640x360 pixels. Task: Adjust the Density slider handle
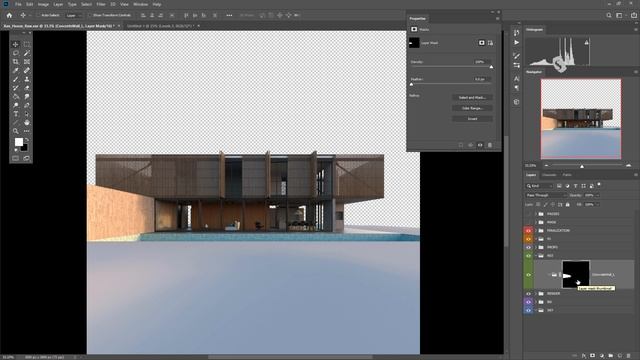coord(491,67)
